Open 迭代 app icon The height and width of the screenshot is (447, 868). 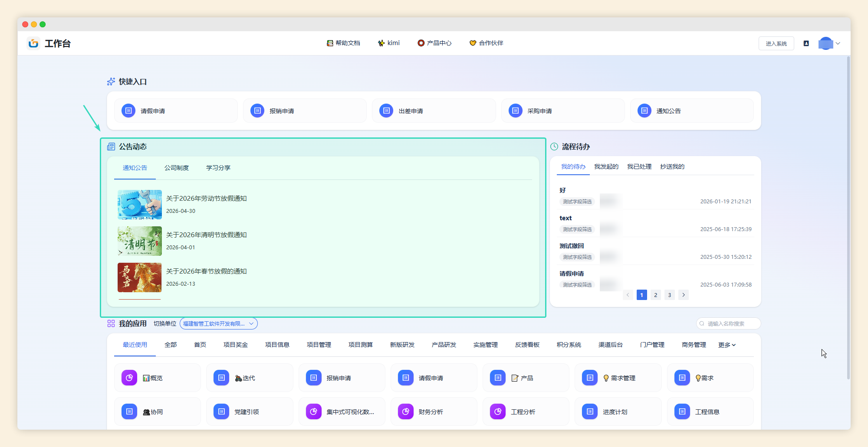click(221, 378)
